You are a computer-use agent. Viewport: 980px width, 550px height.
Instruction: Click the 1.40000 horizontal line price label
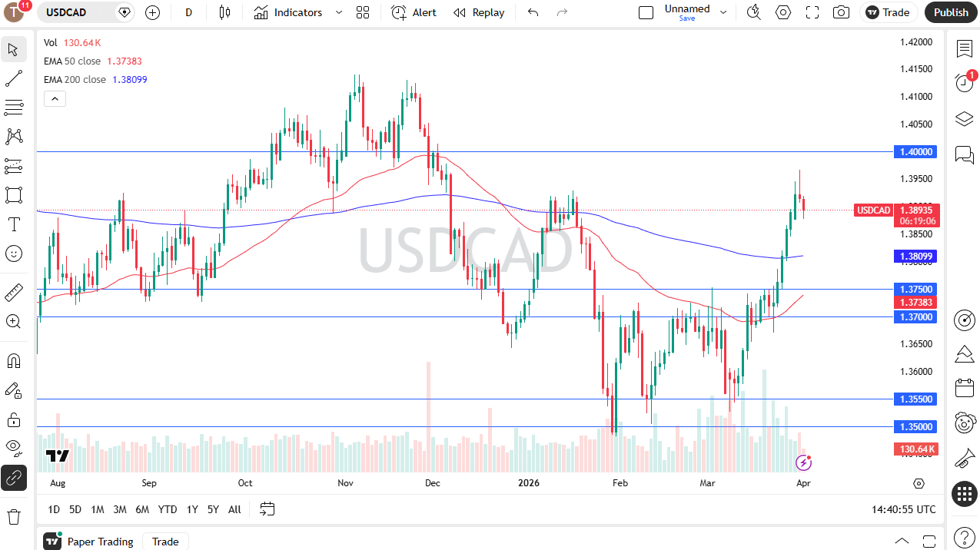pos(916,152)
